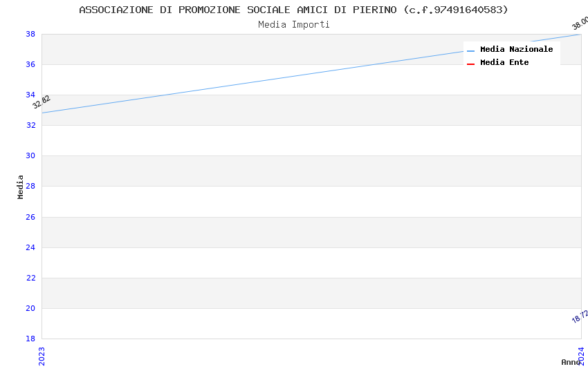Click the 2024 x-axis tick label

581,356
